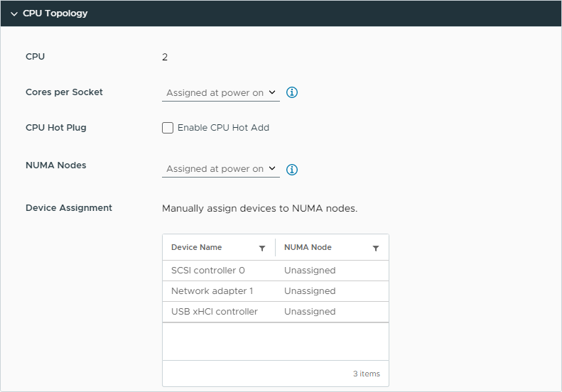Select the SCSI controller 0 row
The width and height of the screenshot is (562, 392).
(276, 271)
